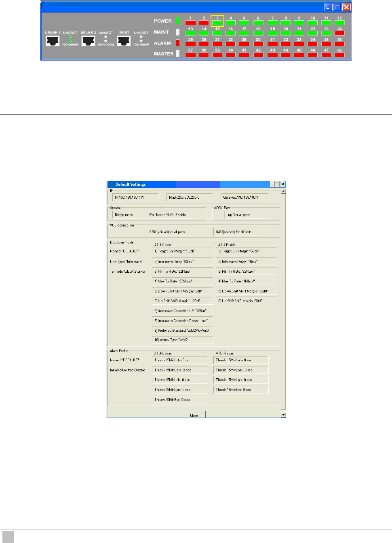Select highlighted ADSL port 3 indicator
This screenshot has width=392, height=543.
point(217,23)
